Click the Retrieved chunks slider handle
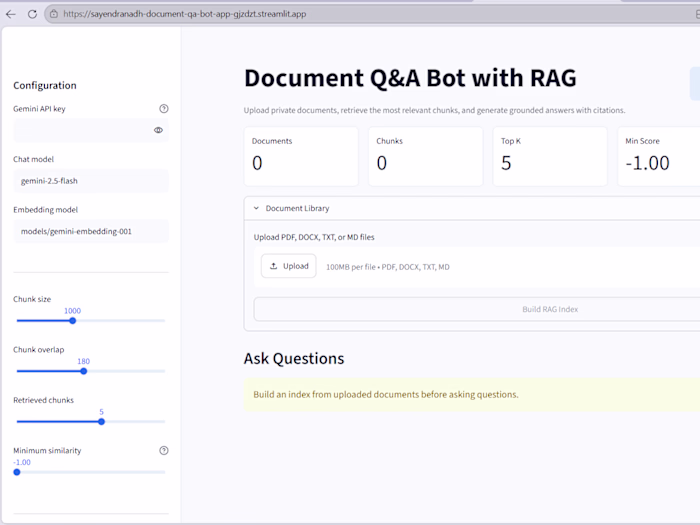This screenshot has height=525, width=700. coord(101,421)
